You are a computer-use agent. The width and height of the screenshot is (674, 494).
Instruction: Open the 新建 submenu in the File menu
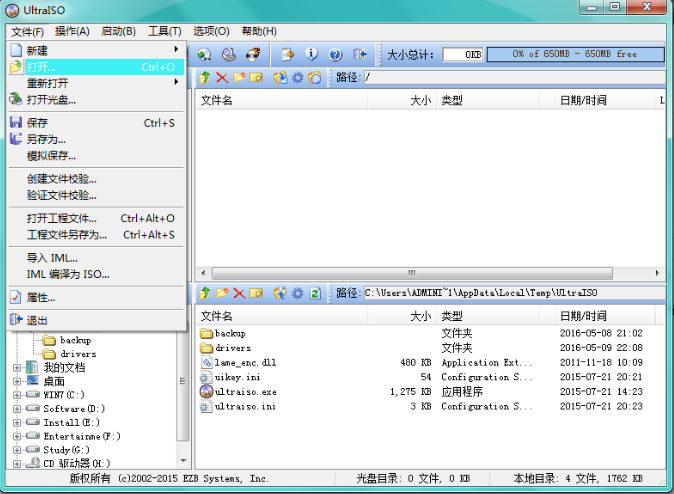[97, 50]
